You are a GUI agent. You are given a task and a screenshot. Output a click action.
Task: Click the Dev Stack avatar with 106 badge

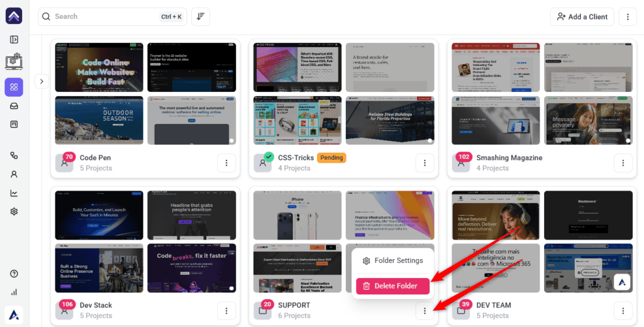(65, 310)
